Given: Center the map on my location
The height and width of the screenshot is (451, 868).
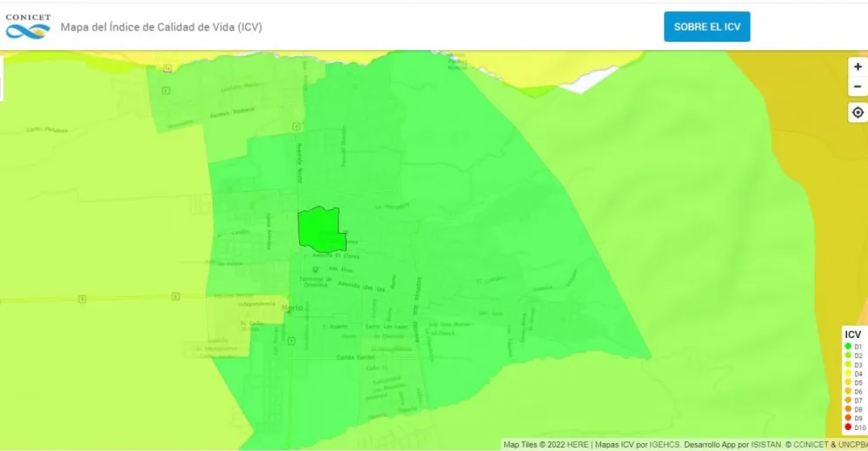Looking at the screenshot, I should click(857, 112).
